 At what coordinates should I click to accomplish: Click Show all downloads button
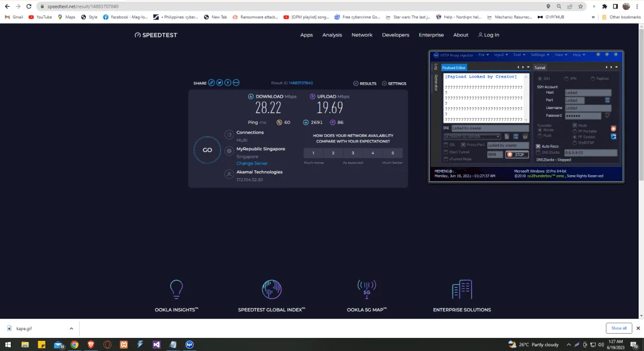point(618,328)
